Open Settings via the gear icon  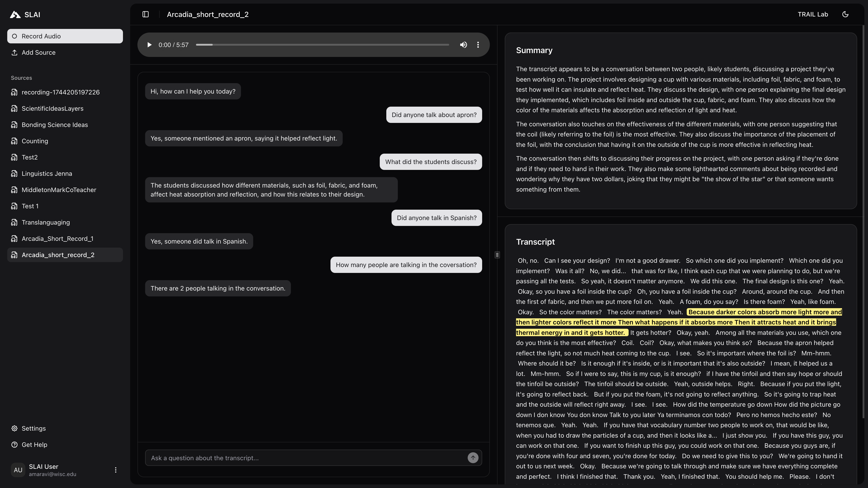[14, 428]
